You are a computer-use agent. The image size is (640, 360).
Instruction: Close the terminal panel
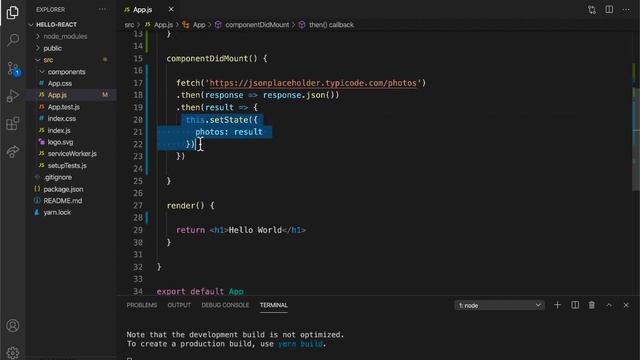[x=626, y=305]
